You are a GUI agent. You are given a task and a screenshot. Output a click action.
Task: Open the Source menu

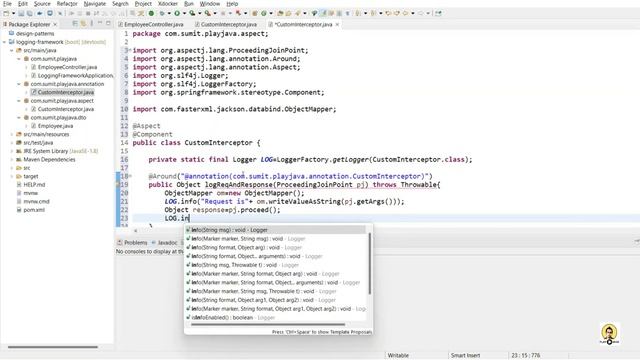point(42,4)
